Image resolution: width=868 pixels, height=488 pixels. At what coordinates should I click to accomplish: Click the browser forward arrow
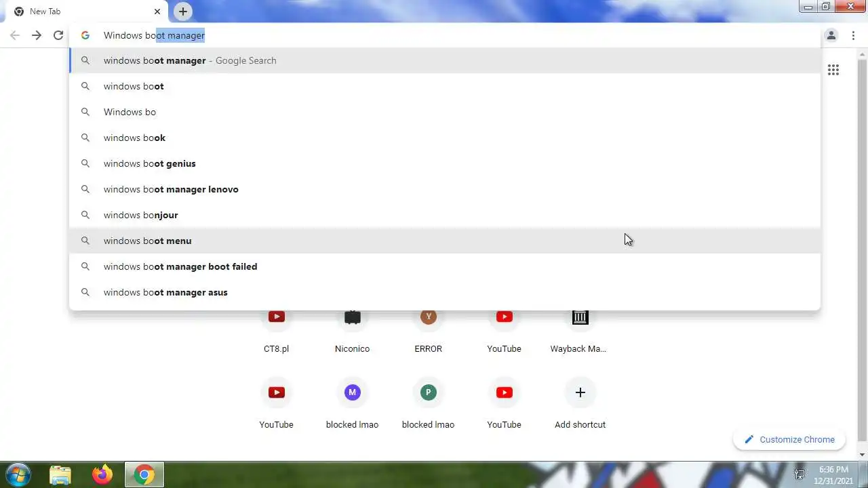[x=37, y=35]
